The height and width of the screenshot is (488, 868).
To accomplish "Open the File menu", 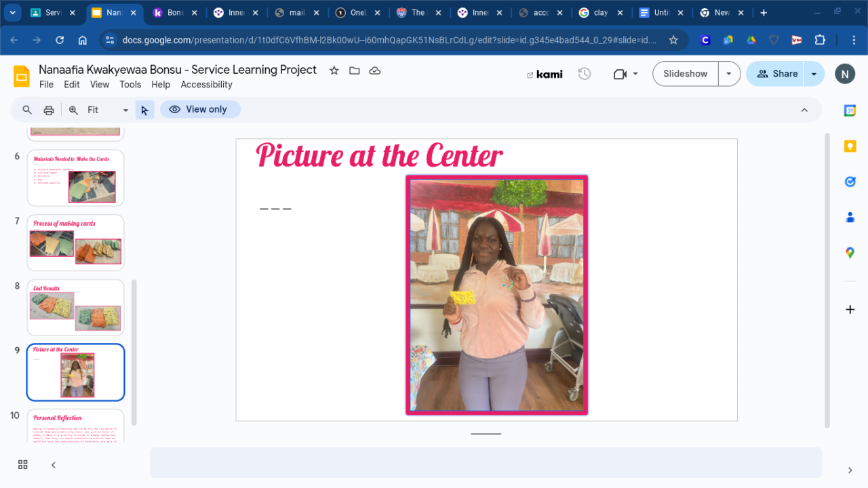I will pyautogui.click(x=46, y=85).
